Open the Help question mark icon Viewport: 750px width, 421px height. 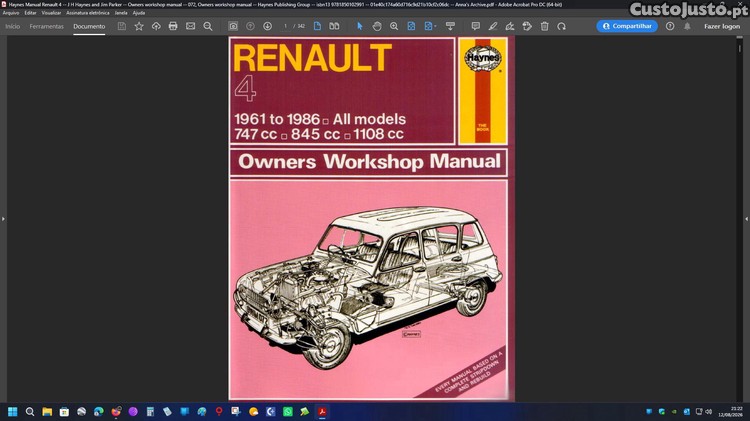(x=670, y=26)
